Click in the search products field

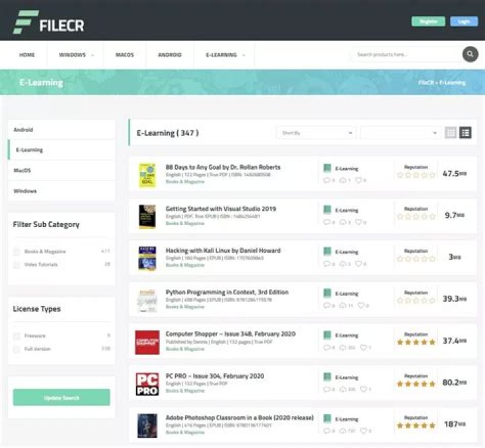pos(406,55)
